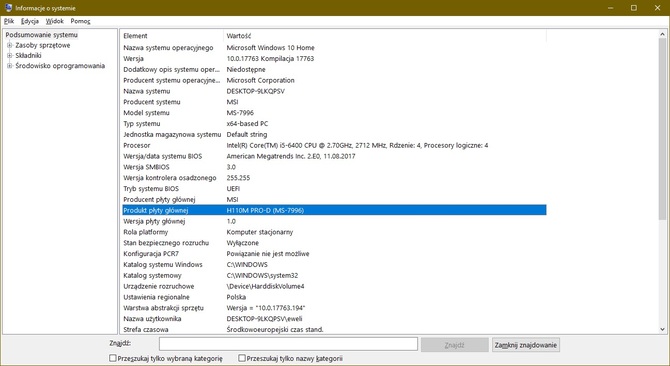Click the System Information app icon in title bar
The image size is (670, 366).
pyautogui.click(x=8, y=8)
